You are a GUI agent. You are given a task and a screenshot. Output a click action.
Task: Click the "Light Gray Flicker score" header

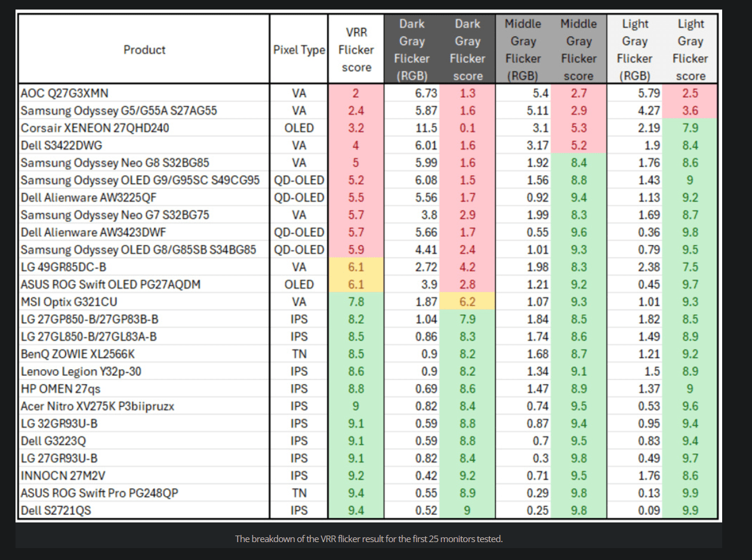pyautogui.click(x=690, y=49)
